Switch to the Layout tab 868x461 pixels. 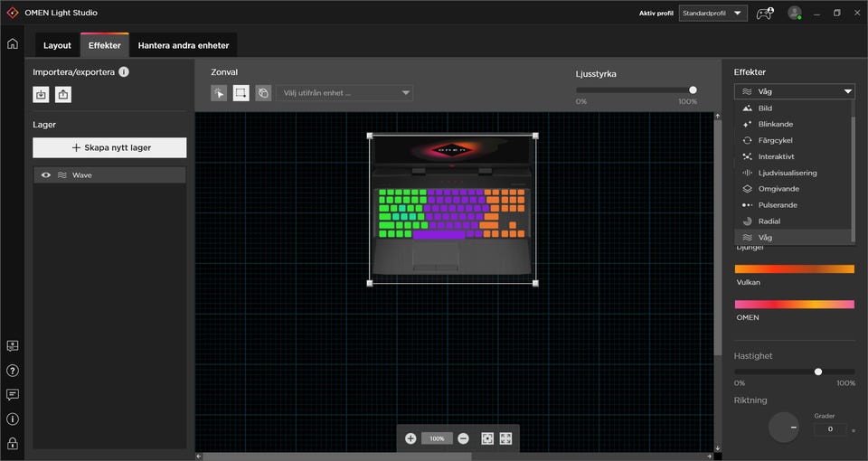(x=57, y=45)
